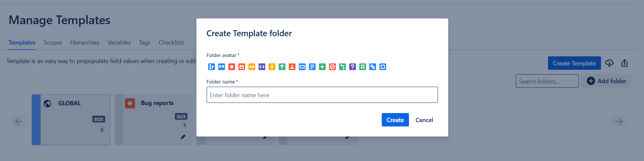Choose the red circle bug avatar
The image size is (644, 161).
coord(232,67)
